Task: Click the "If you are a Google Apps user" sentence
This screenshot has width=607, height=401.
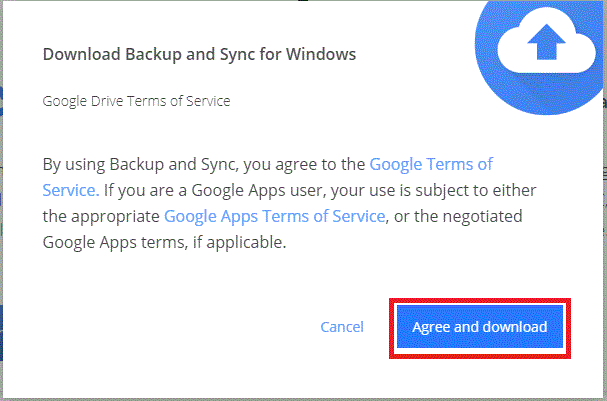Action: click(x=213, y=190)
